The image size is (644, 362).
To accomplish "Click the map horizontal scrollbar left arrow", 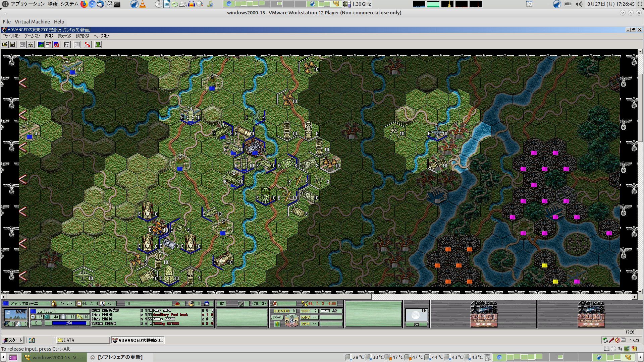I will 3,297.
